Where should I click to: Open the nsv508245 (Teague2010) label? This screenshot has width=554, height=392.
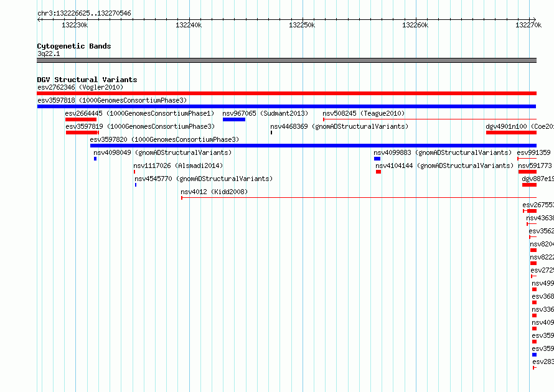364,113
